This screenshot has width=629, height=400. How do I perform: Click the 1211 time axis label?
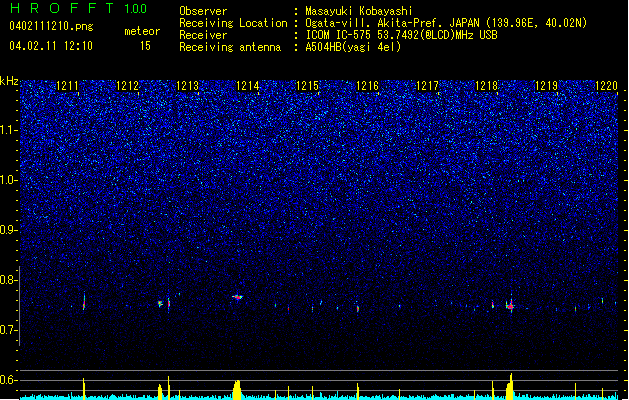coord(67,86)
